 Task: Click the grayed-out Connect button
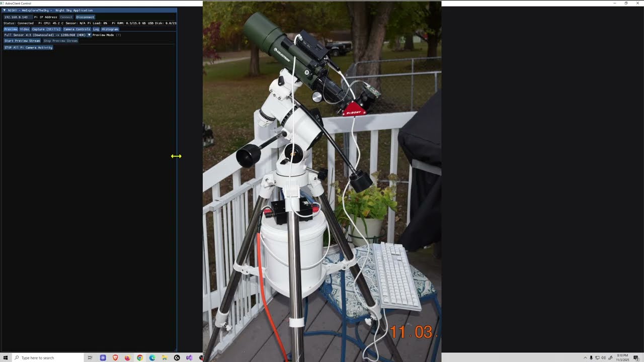click(x=66, y=17)
